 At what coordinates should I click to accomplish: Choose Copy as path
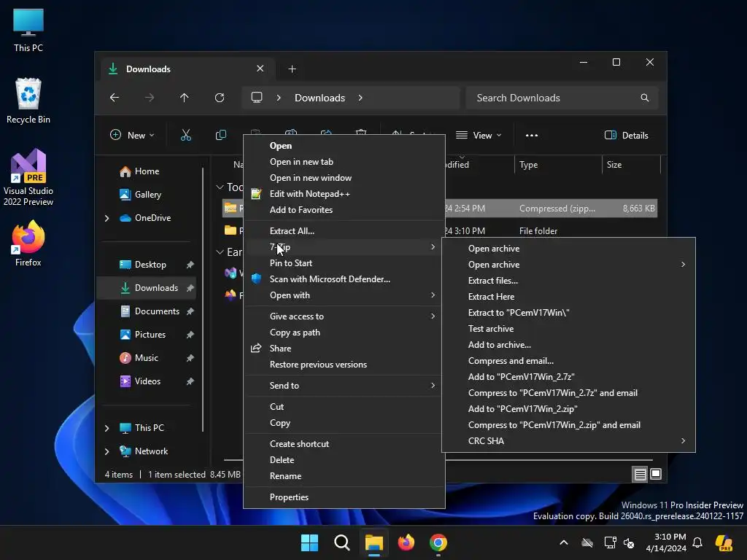pyautogui.click(x=344, y=332)
